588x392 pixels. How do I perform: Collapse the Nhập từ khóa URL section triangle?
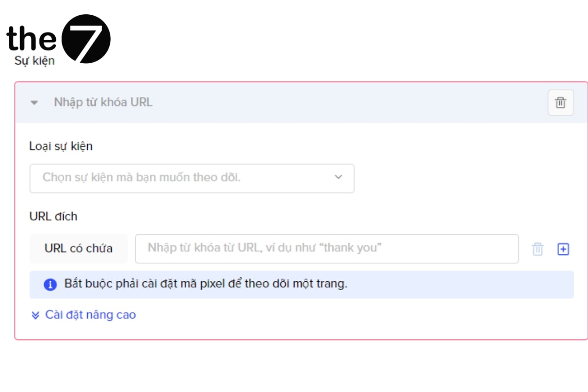[x=34, y=103]
